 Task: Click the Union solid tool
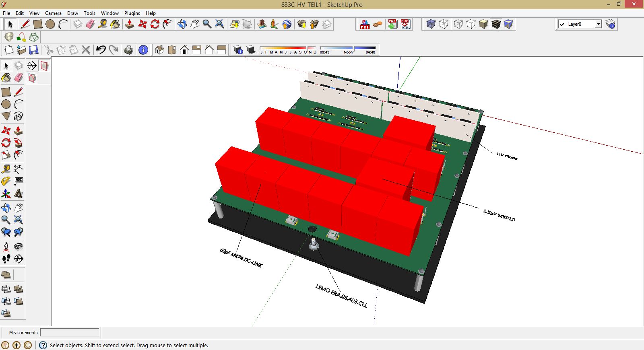(19, 289)
